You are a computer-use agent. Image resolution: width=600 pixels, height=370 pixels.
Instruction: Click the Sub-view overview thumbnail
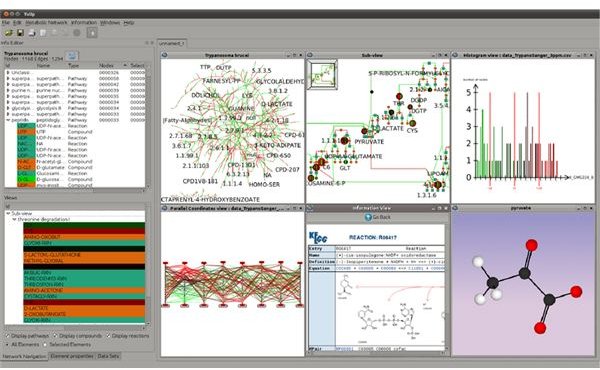(x=323, y=75)
